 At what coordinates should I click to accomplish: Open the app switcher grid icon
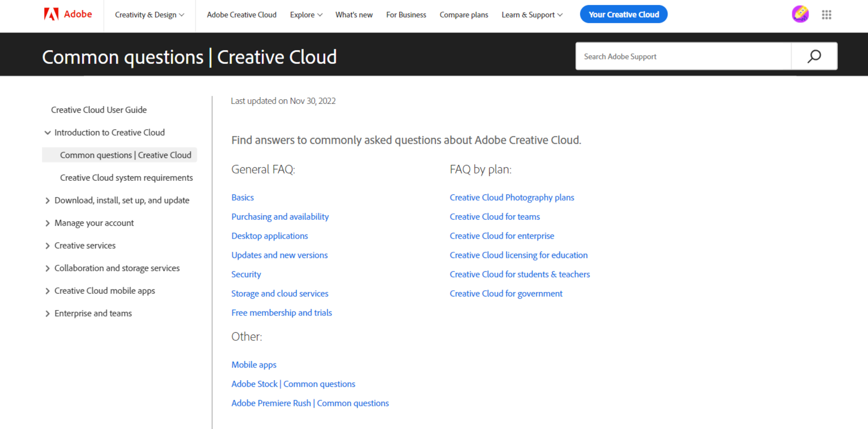click(826, 15)
